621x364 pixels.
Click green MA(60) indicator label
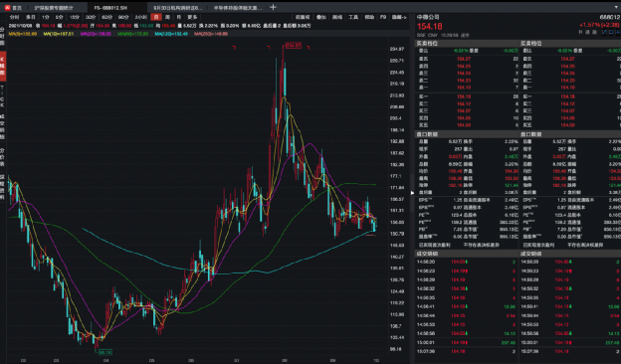(x=133, y=34)
